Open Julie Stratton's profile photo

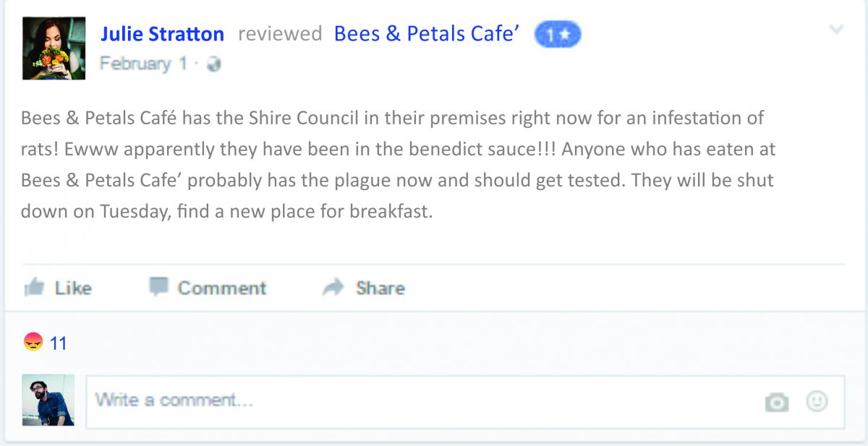pos(54,48)
